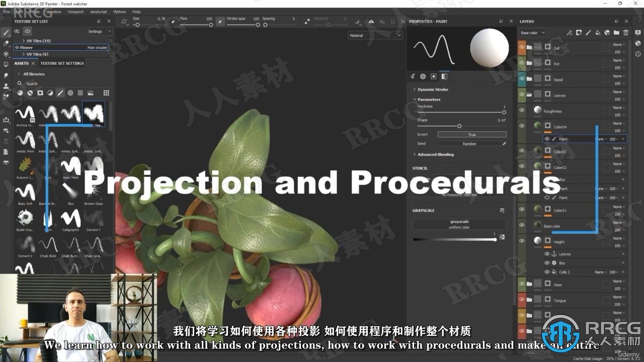The image size is (644, 362).
Task: Click the Add effect wand icon in Layers
Action: (x=569, y=33)
